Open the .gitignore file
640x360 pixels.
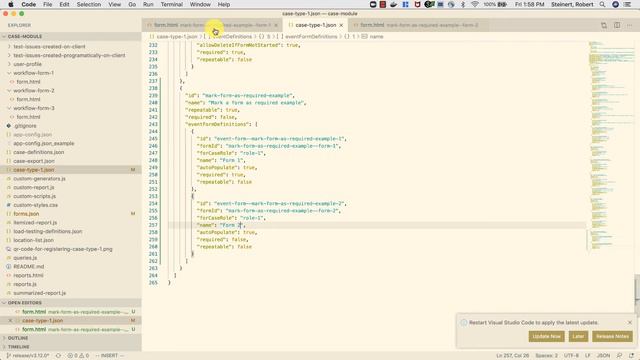tap(71, 126)
